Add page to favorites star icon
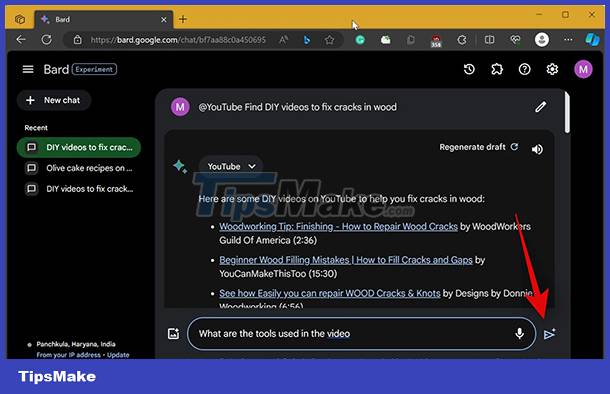This screenshot has width=610, height=394. tap(330, 40)
